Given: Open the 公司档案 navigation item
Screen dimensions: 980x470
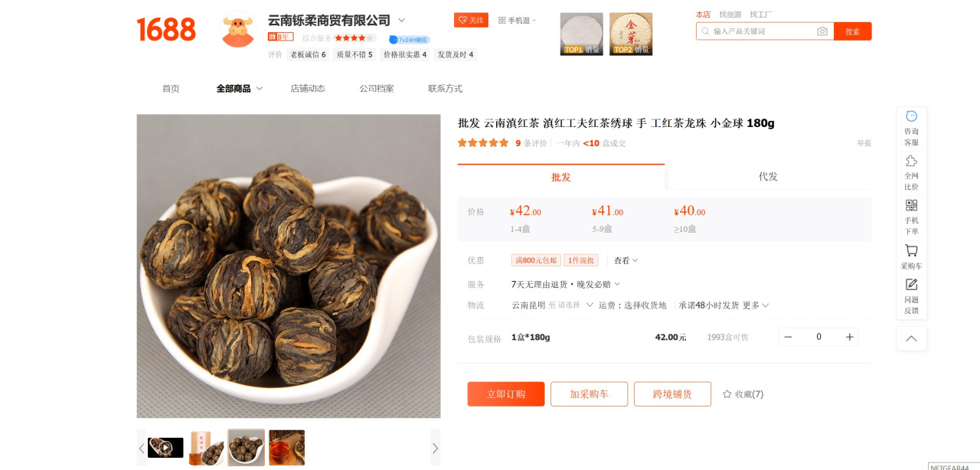Looking at the screenshot, I should pos(377,89).
